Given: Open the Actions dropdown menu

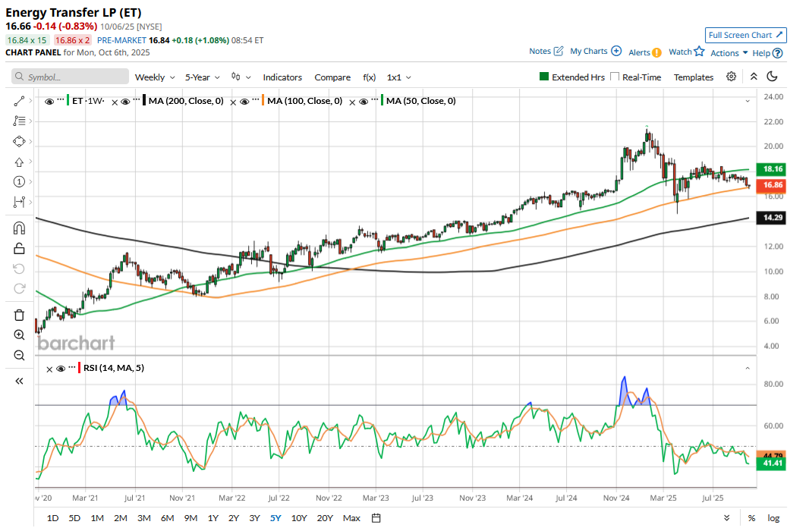Looking at the screenshot, I should point(729,53).
